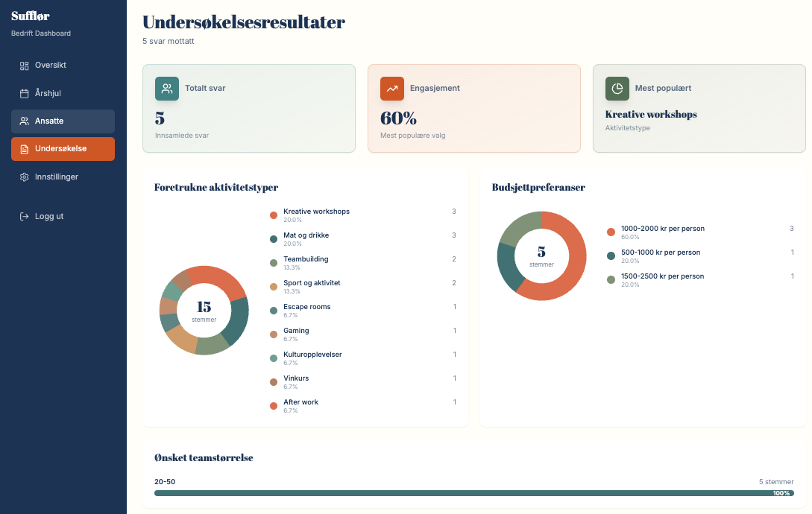This screenshot has height=514, width=812.
Task: Click the aktivitetstyper donut showing 15 stemmer
Action: [204, 311]
